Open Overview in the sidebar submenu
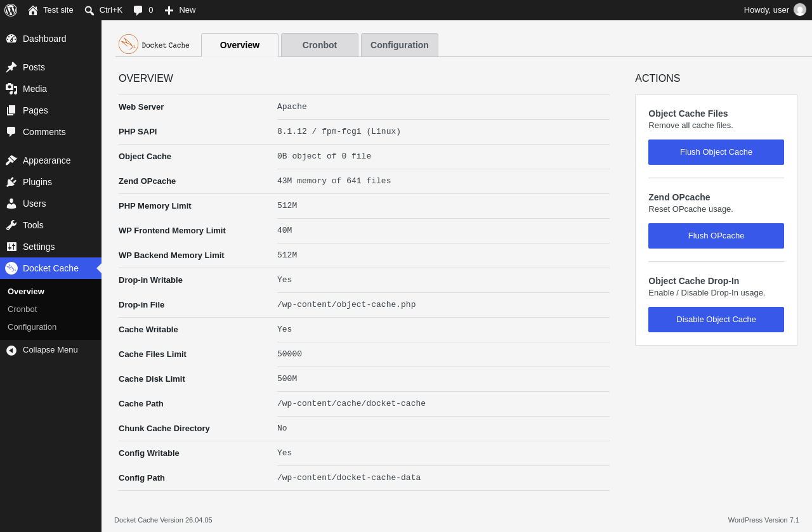This screenshot has height=532, width=812. (26, 292)
